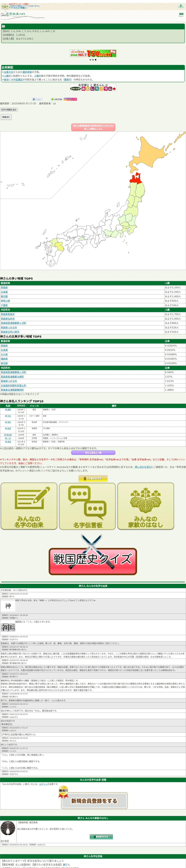Open the 青森県青森市 link
This screenshot has height=868, width=186.
click(8, 314)
